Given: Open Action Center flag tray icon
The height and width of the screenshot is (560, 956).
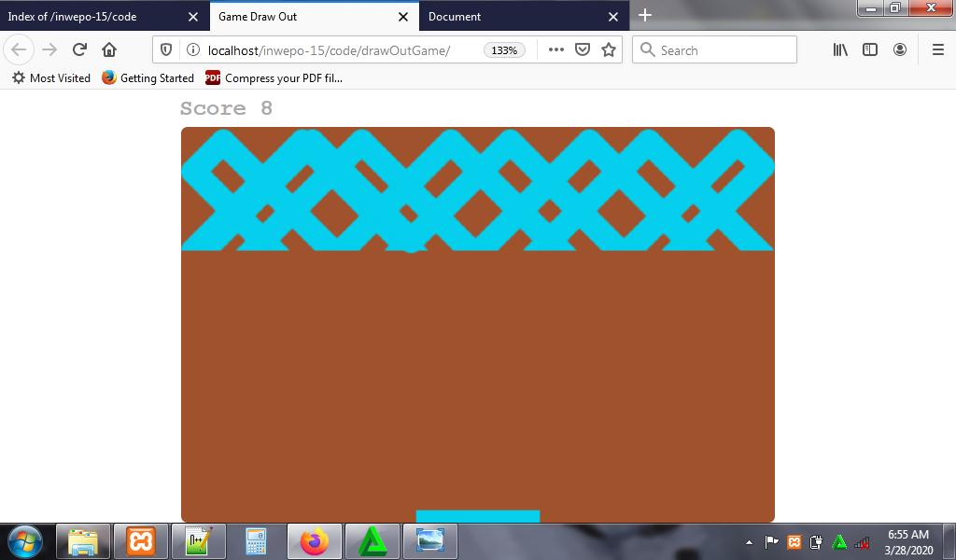Looking at the screenshot, I should click(x=771, y=541).
